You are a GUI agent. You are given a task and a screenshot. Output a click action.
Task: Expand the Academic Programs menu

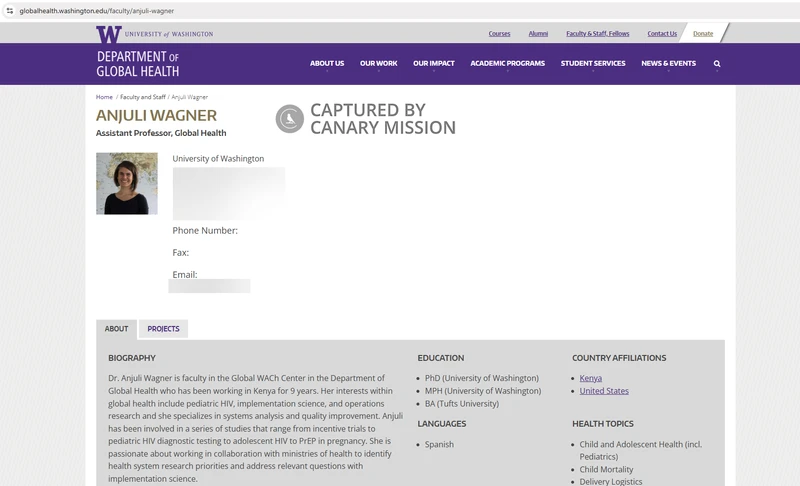508,63
